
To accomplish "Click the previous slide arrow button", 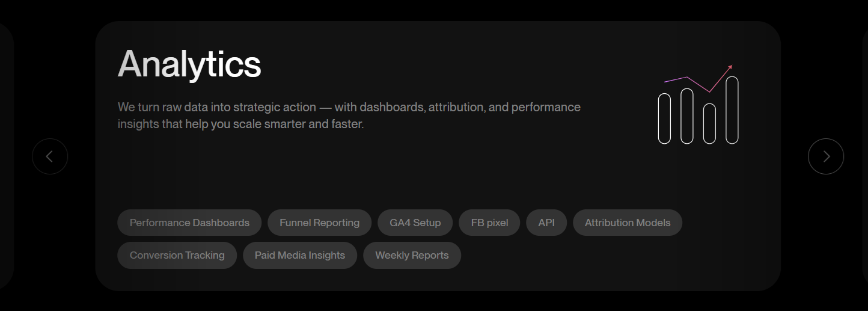I will coord(50,156).
